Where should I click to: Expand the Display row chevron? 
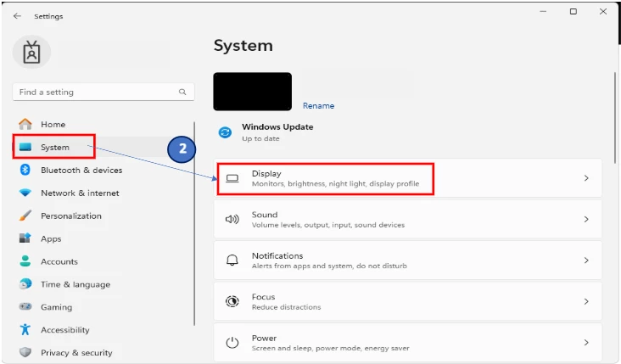(x=586, y=178)
